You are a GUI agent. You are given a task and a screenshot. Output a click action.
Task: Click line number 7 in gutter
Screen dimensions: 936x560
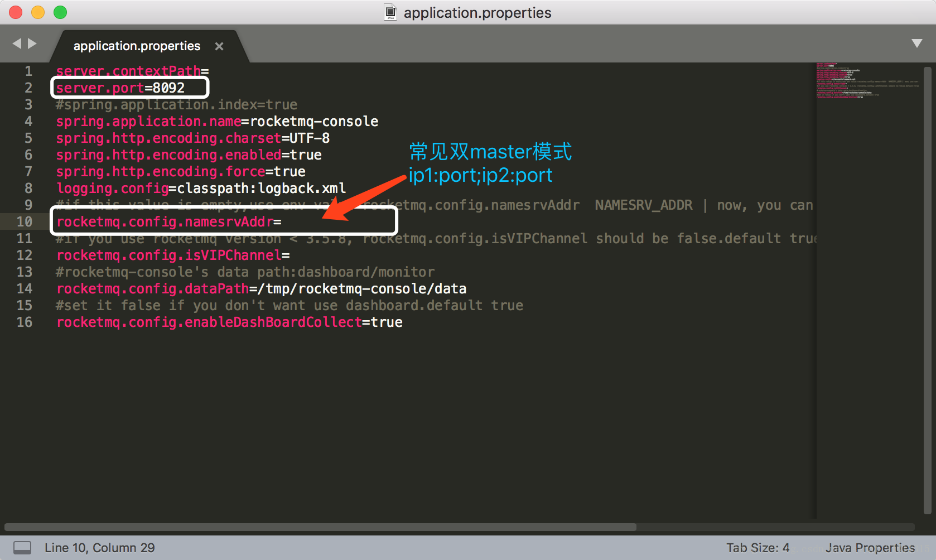pyautogui.click(x=28, y=172)
